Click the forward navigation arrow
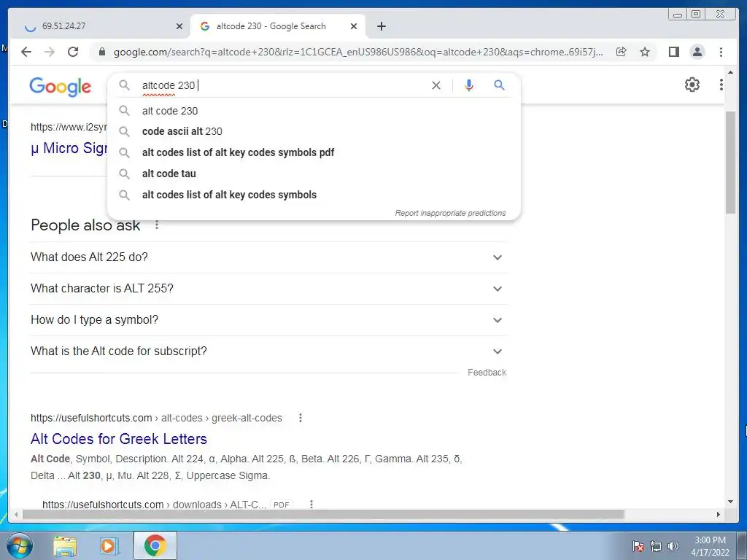Viewport: 747px width, 560px height. [x=50, y=52]
